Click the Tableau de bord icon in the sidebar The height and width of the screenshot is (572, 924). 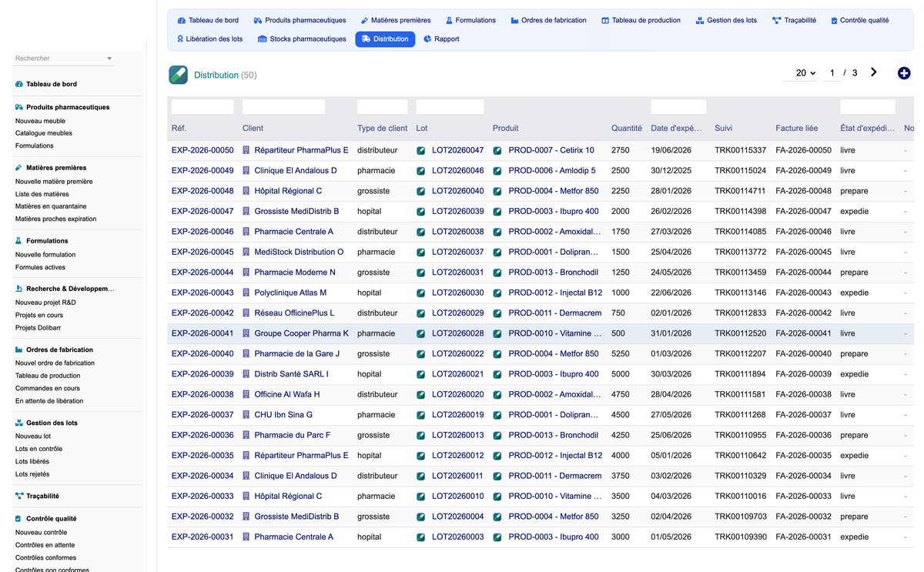pyautogui.click(x=19, y=84)
